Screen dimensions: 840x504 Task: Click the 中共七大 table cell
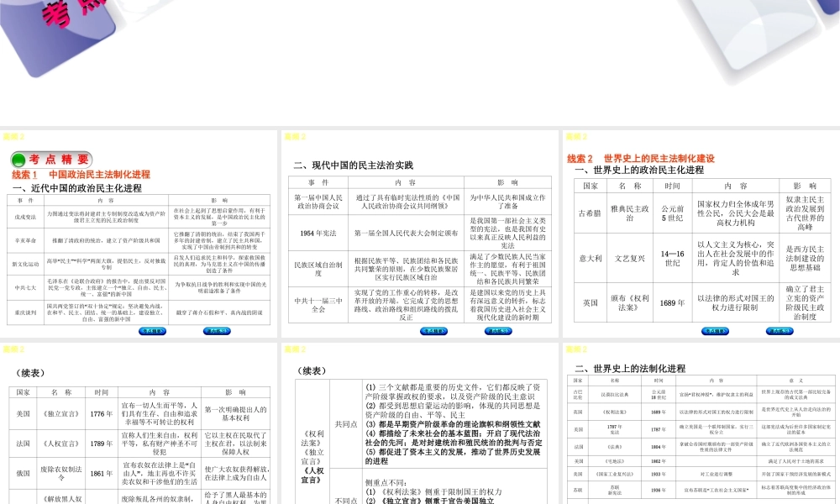click(26, 287)
